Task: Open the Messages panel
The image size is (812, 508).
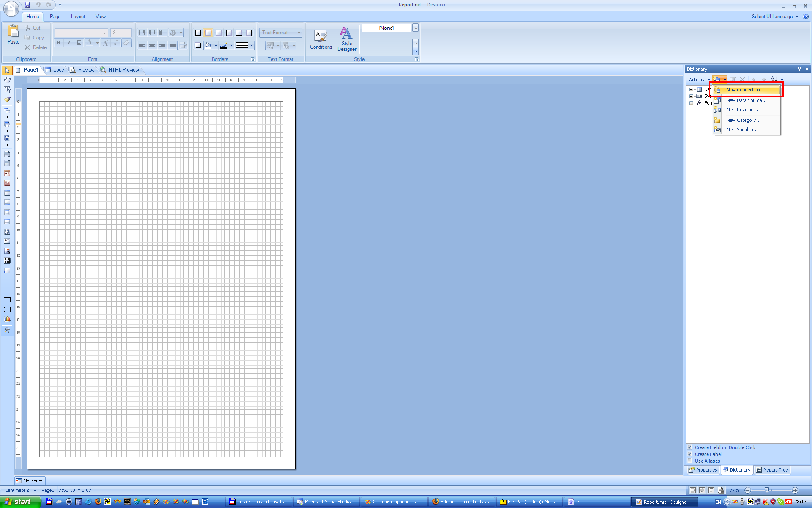Action: click(x=30, y=480)
